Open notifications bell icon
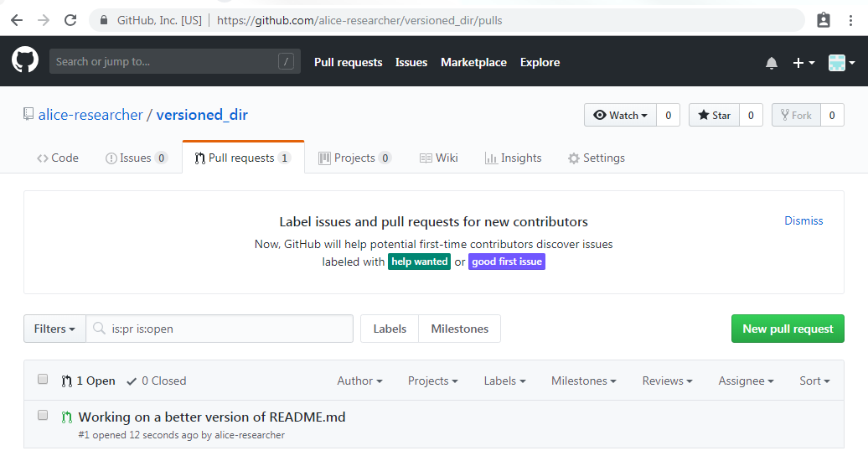Image resolution: width=868 pixels, height=461 pixels. pos(772,63)
